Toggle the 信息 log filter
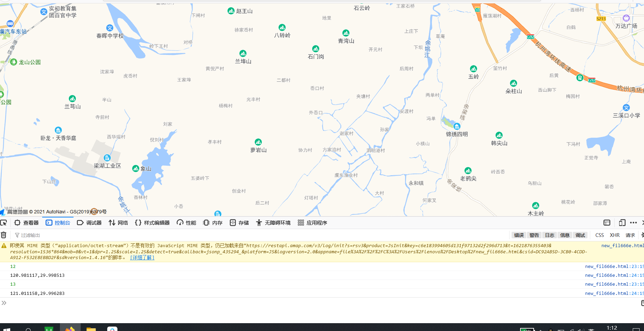Image resolution: width=644 pixels, height=331 pixels. tap(565, 235)
